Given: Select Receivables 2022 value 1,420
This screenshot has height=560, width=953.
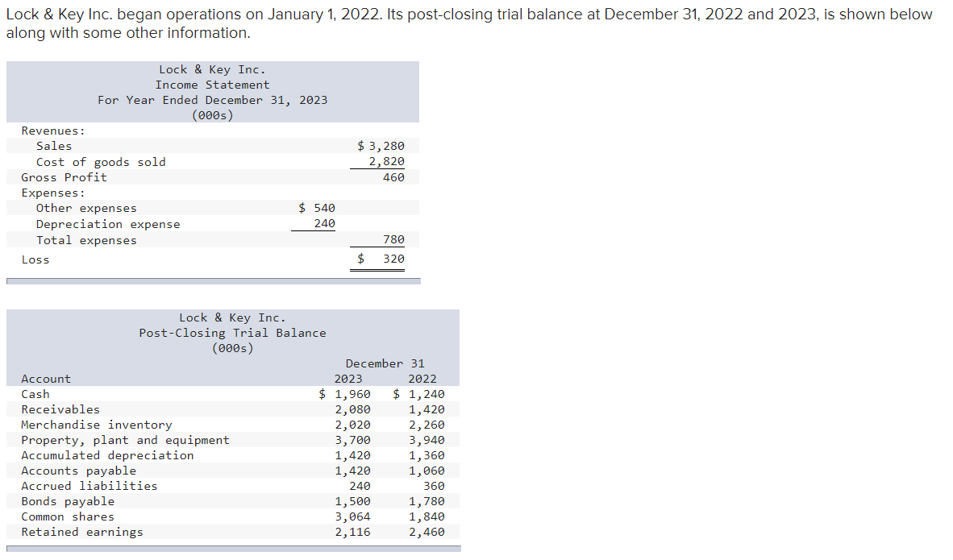Looking at the screenshot, I should pyautogui.click(x=427, y=410).
